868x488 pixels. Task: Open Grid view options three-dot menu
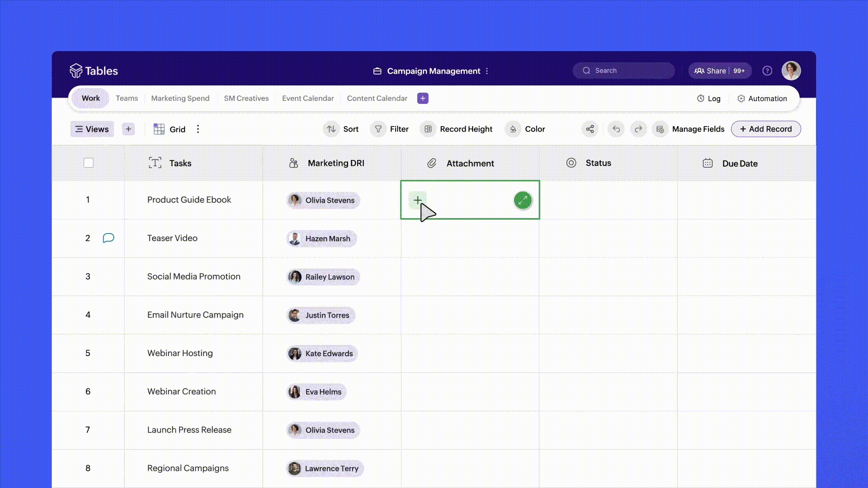198,129
